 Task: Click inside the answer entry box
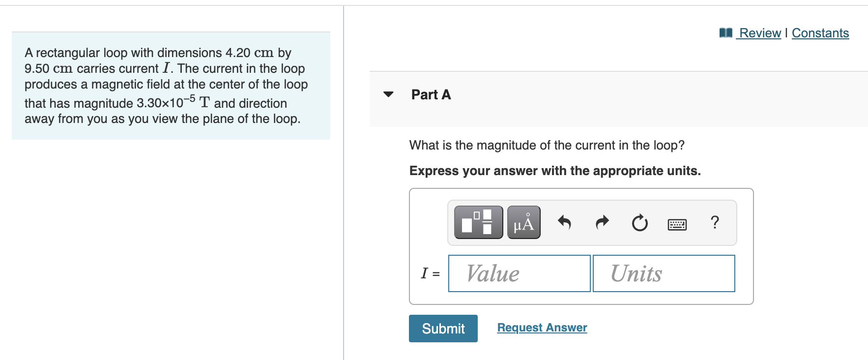pyautogui.click(x=580, y=246)
